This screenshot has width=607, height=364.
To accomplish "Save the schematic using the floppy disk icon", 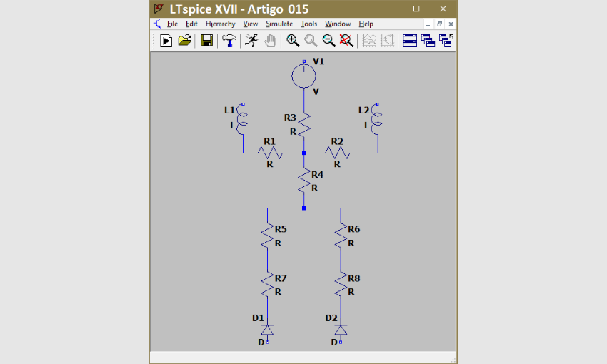I will pyautogui.click(x=207, y=41).
